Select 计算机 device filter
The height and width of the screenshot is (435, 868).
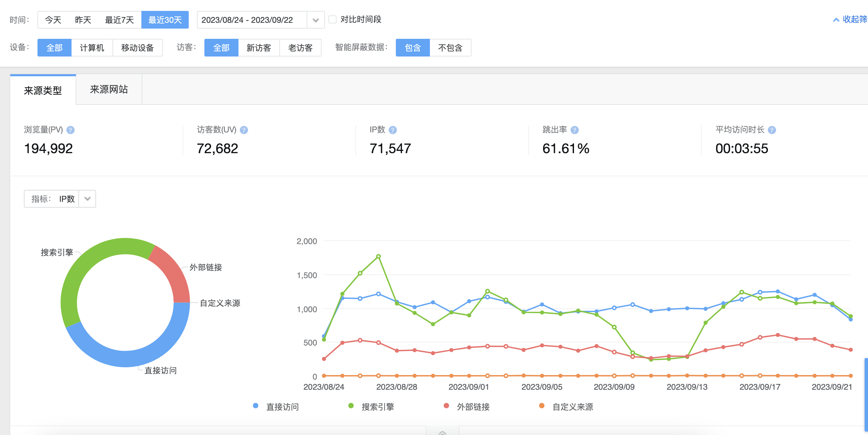(x=92, y=48)
